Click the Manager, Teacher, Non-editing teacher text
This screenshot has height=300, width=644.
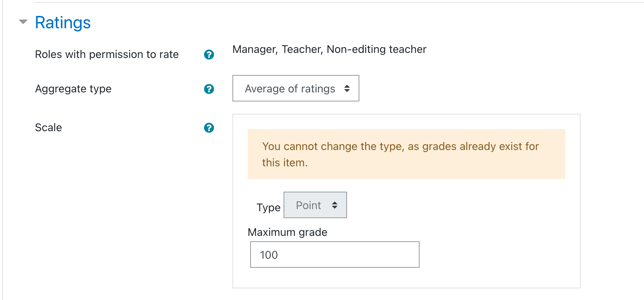point(329,49)
